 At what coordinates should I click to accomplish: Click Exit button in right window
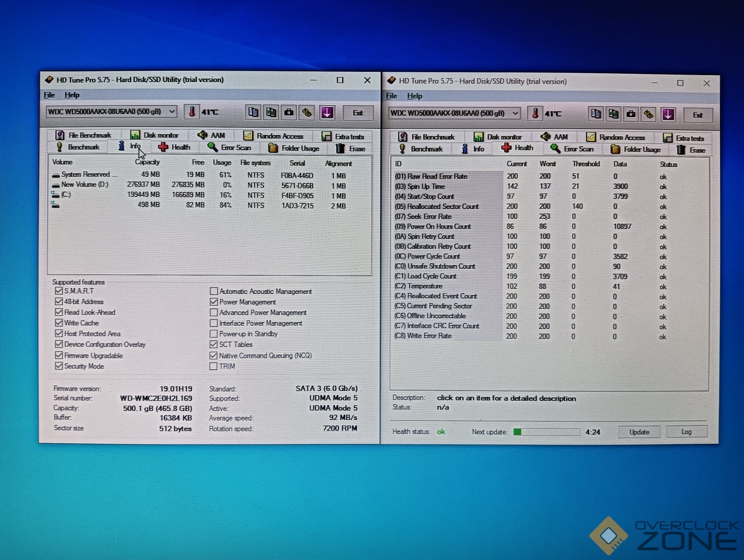[698, 115]
